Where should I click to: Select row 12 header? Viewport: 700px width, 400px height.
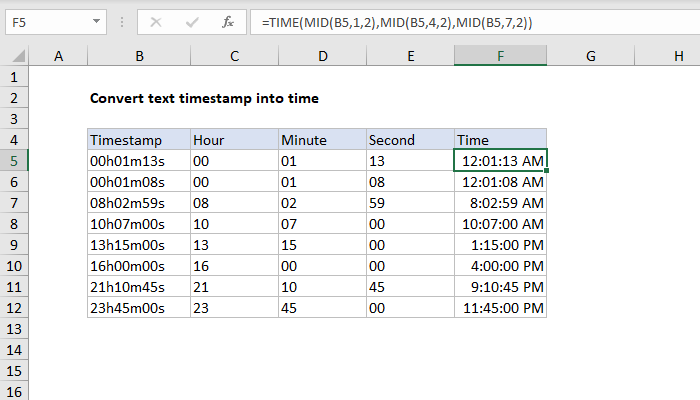[x=14, y=308]
